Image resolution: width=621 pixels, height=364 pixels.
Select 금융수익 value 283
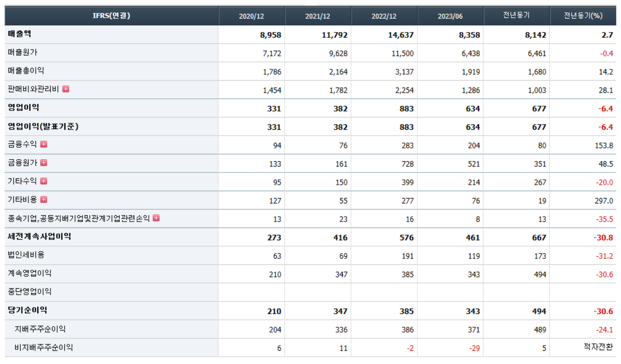(408, 145)
